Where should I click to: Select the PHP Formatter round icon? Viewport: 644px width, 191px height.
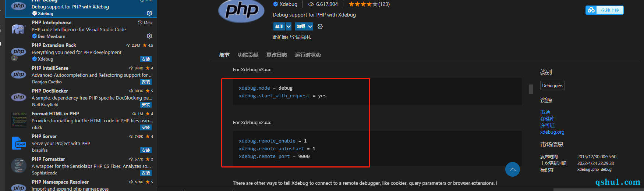19,166
